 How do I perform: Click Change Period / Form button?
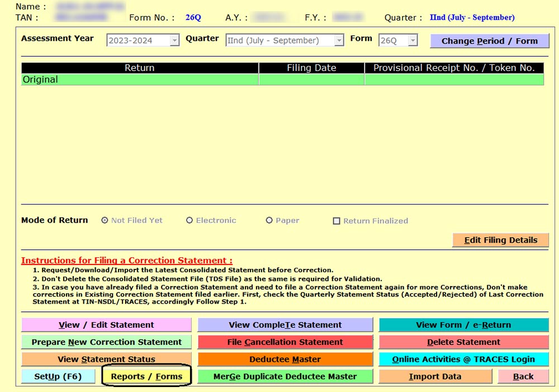coord(489,41)
